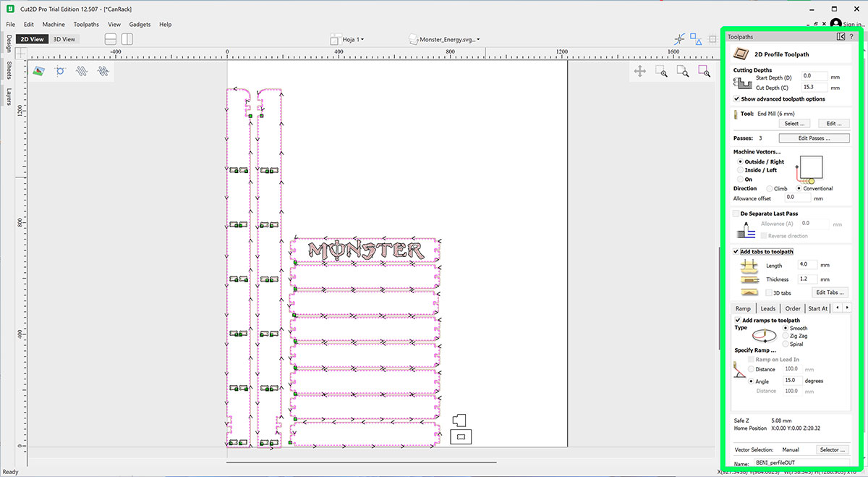Switch to the 2D View tab
Viewport: 868px width, 477px height.
point(32,39)
